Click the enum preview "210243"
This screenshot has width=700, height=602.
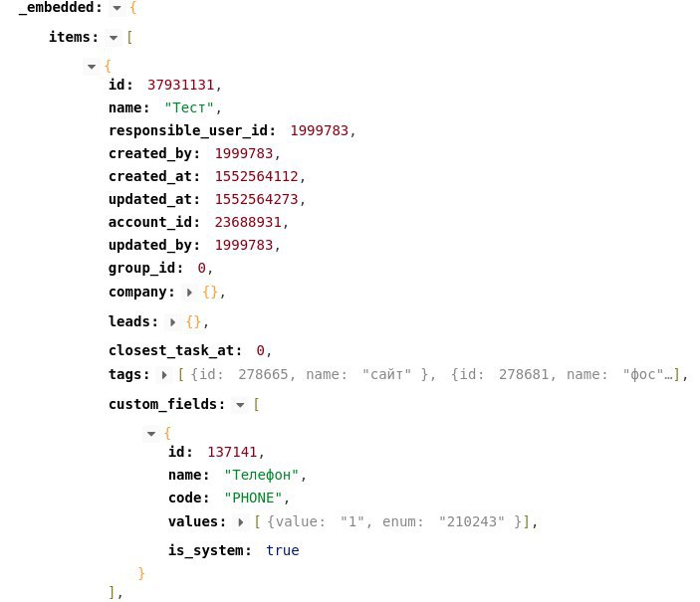(471, 521)
